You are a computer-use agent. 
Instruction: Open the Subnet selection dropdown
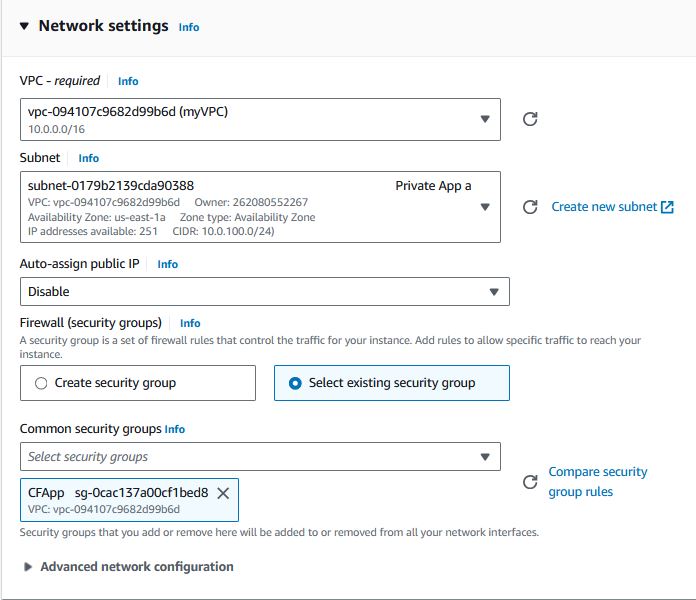pos(260,207)
